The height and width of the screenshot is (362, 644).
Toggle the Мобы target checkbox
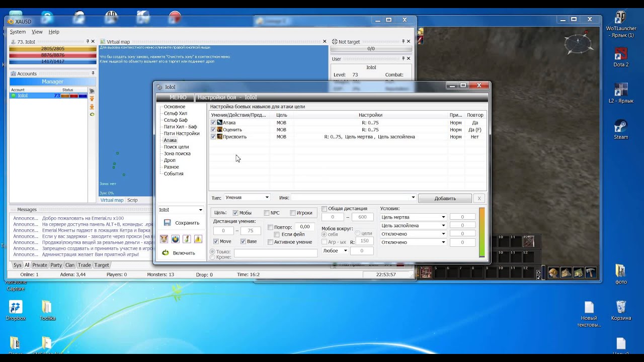[235, 213]
